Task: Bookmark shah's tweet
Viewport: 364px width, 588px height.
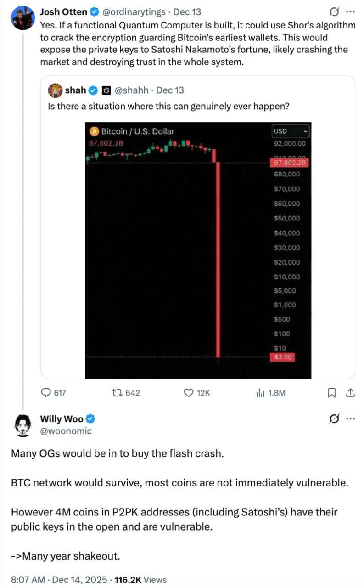Action: (331, 393)
